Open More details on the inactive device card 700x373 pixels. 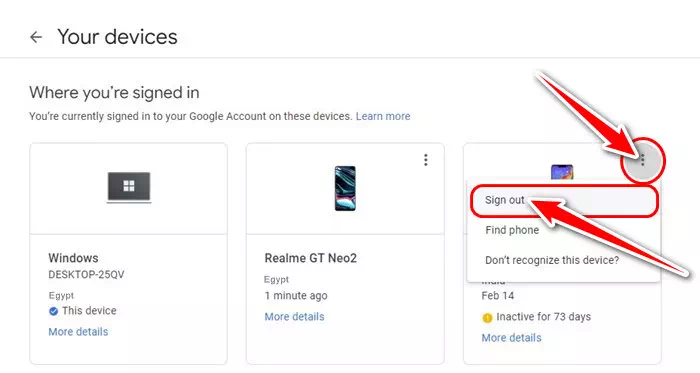tap(511, 338)
